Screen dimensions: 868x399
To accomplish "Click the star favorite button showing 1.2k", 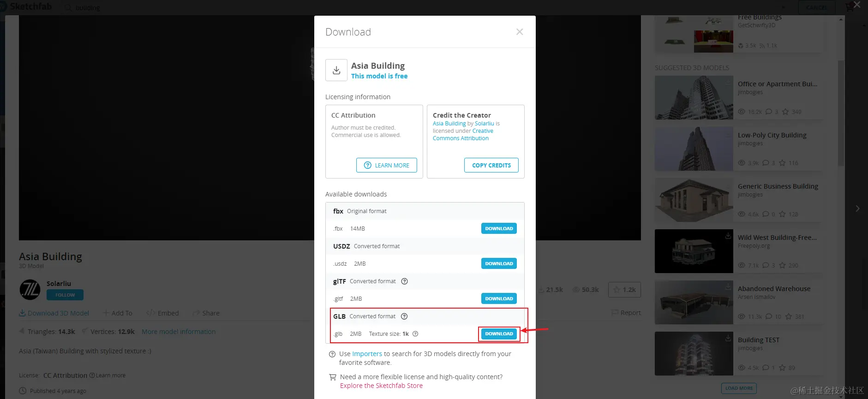I will 624,290.
